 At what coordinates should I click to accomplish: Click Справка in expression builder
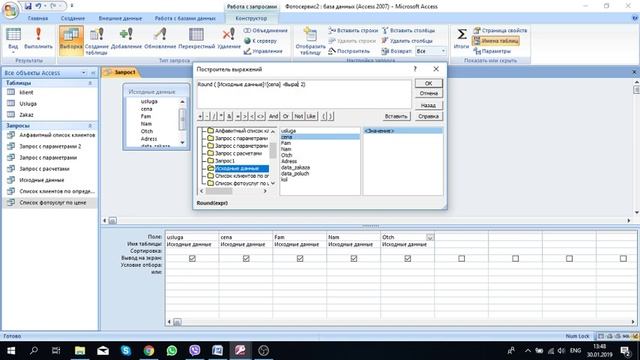(428, 116)
